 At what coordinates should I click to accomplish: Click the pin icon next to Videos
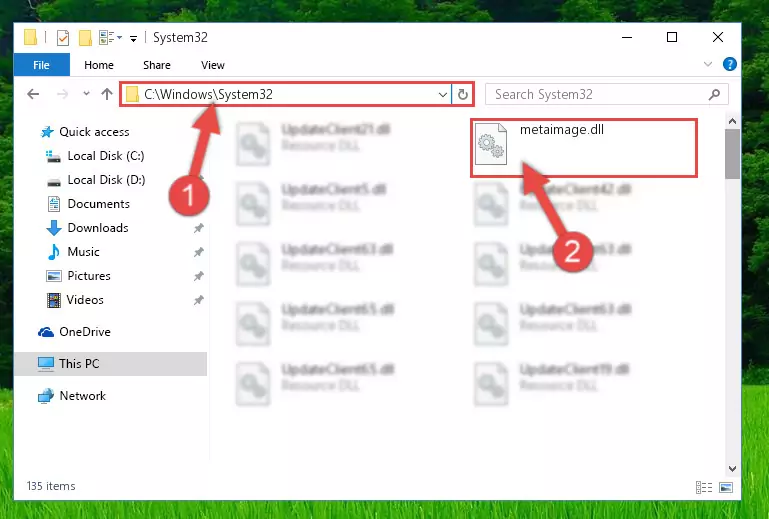pos(198,300)
